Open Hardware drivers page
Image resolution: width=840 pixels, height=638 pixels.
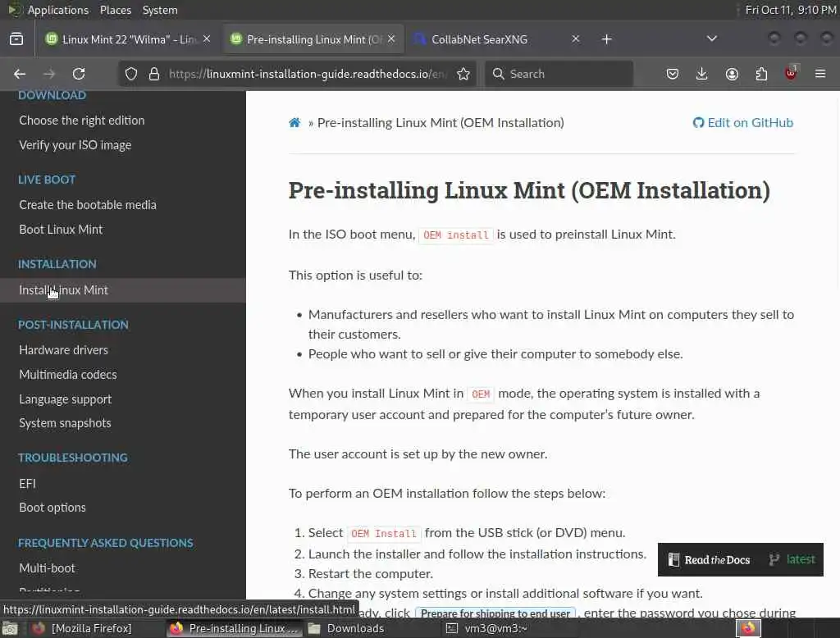click(63, 350)
